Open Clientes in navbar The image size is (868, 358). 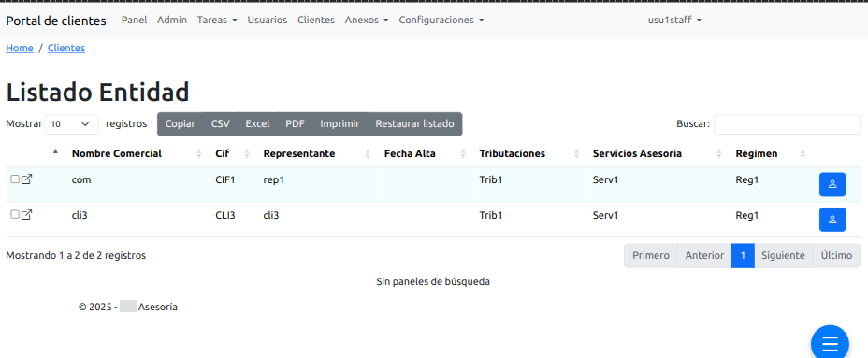tap(316, 20)
